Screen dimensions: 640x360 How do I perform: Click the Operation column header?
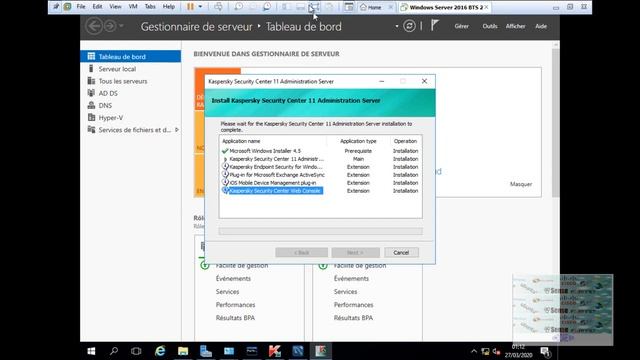point(405,141)
